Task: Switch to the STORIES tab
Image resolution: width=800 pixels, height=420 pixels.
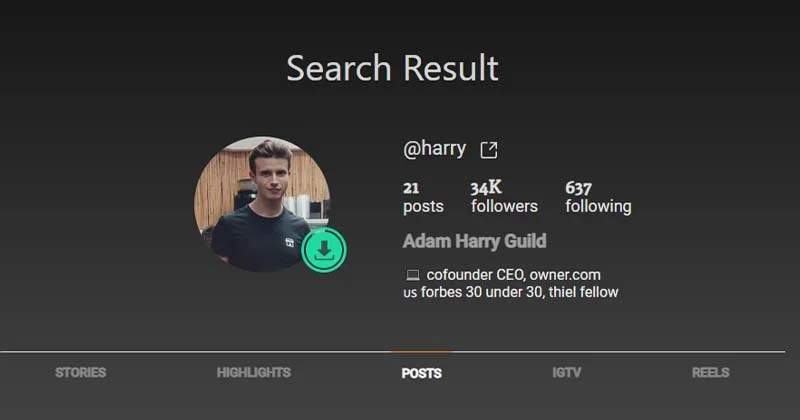Action: 81,373
